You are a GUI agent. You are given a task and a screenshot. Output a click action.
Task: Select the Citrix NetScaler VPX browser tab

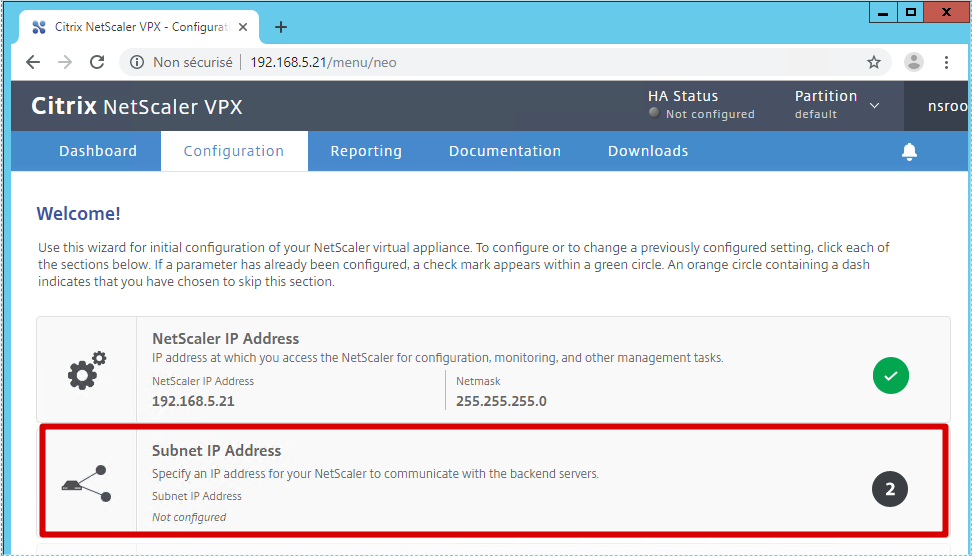click(x=139, y=27)
